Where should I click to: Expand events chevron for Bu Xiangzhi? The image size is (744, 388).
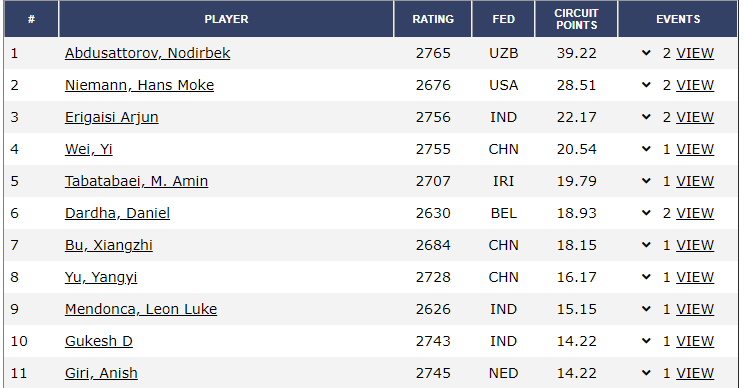[x=646, y=245]
